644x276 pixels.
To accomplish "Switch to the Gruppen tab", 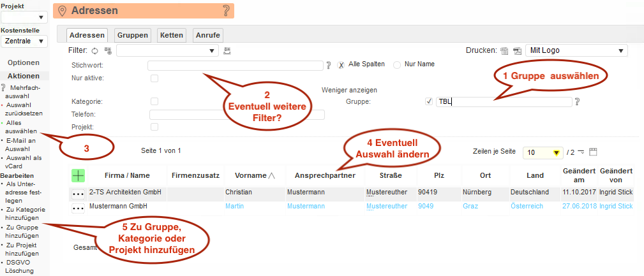I will pos(133,36).
